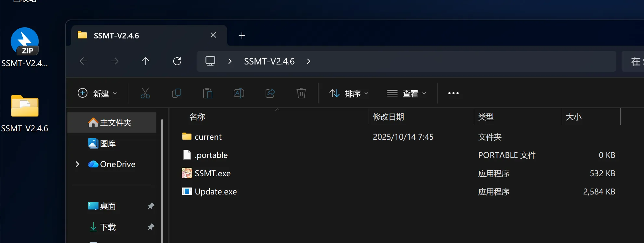Open the 新建 (New) dropdown

(97, 93)
